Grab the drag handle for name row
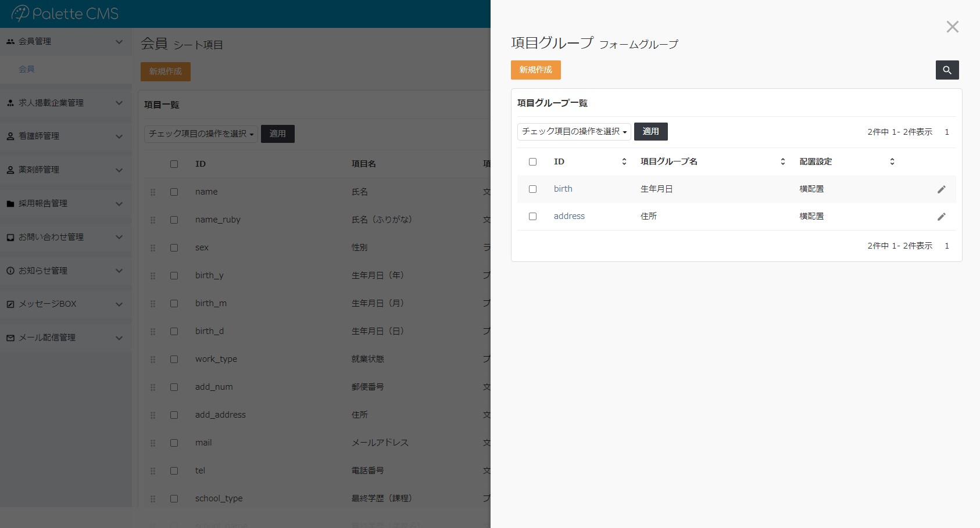980x528 pixels. coord(153,192)
